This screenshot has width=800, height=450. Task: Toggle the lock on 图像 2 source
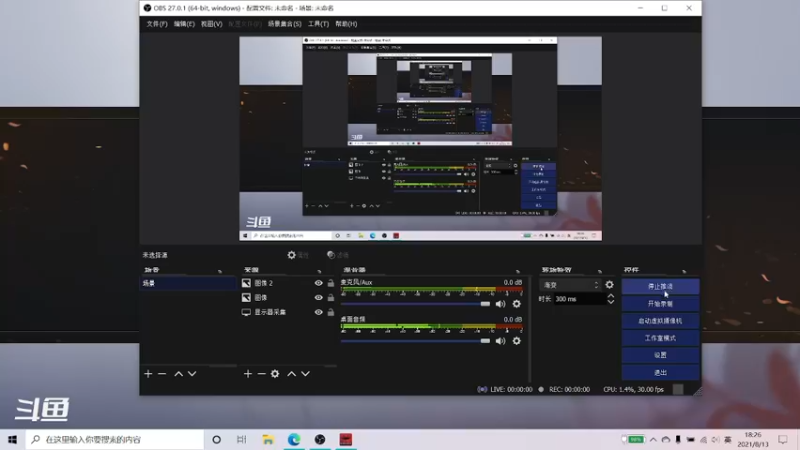pyautogui.click(x=331, y=283)
